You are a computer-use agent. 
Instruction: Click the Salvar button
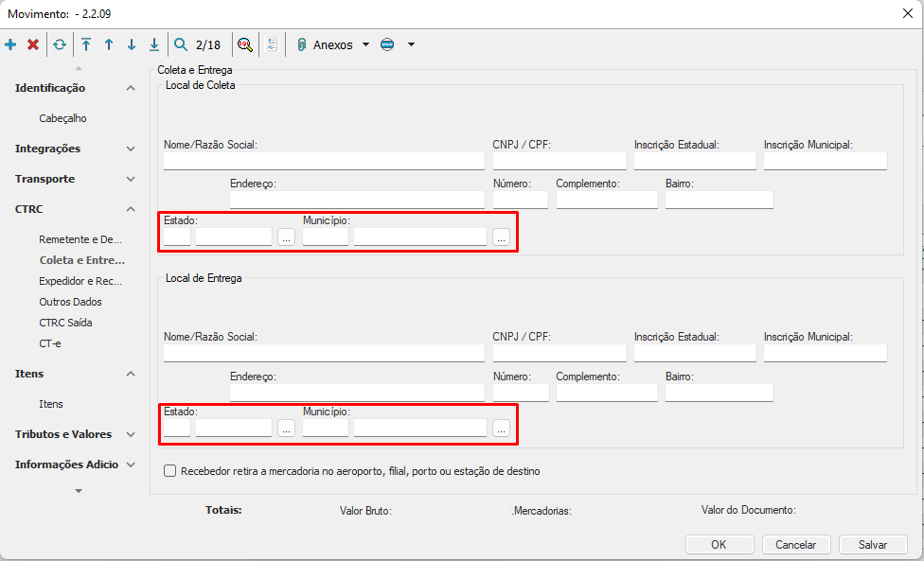pos(872,544)
